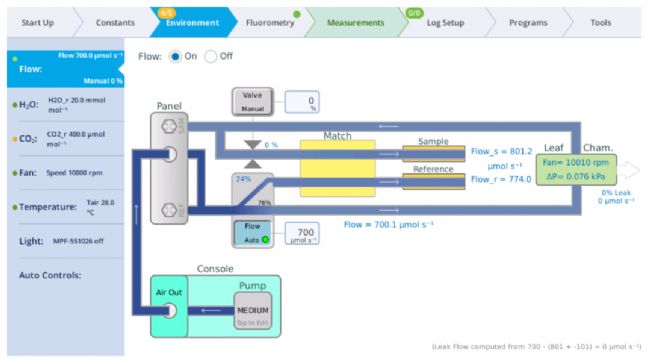
Task: Click the Air Out port circle
Action: point(170,310)
